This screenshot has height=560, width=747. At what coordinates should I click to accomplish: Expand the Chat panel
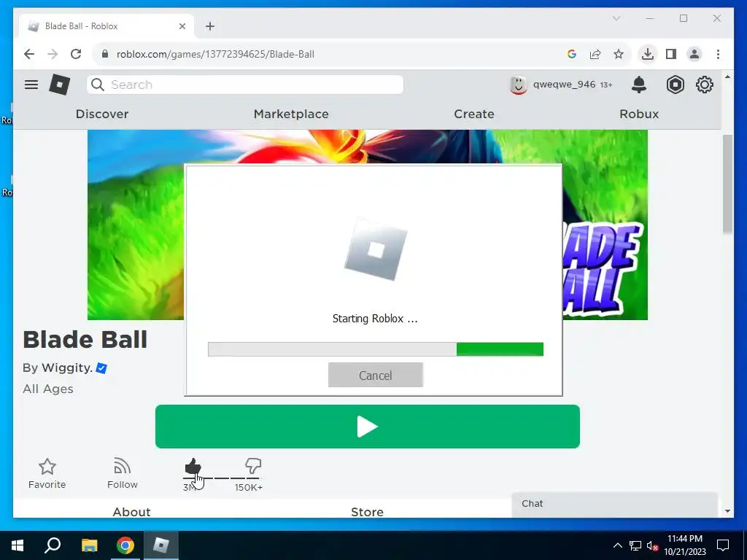point(614,504)
